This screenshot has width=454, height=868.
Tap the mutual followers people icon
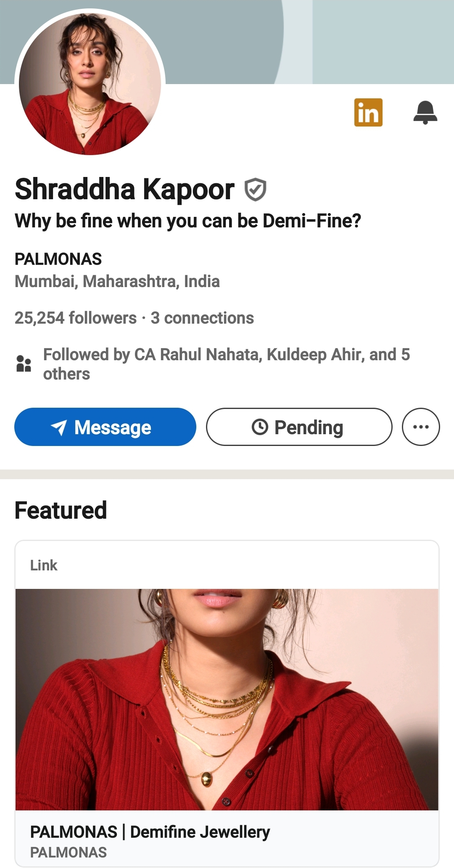tap(24, 364)
